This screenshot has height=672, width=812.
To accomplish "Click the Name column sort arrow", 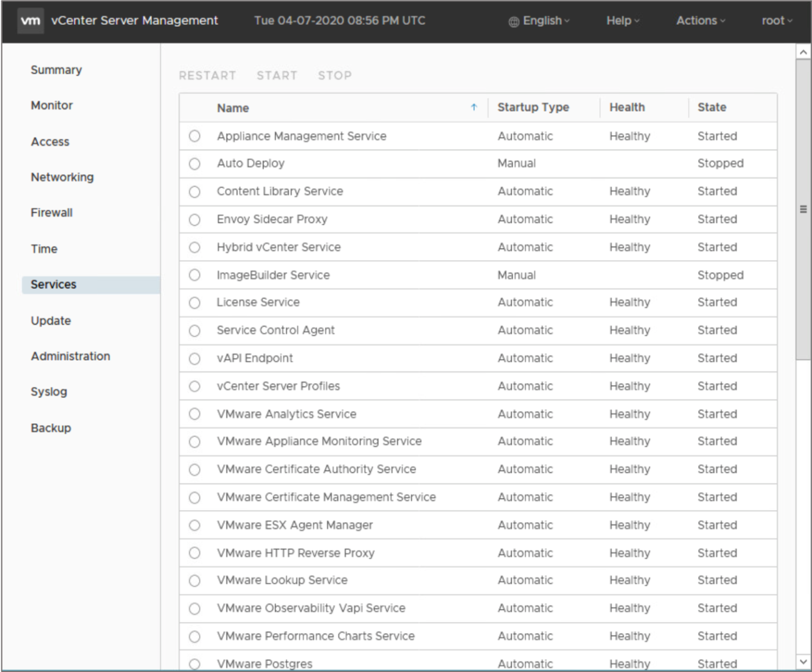I will (474, 108).
